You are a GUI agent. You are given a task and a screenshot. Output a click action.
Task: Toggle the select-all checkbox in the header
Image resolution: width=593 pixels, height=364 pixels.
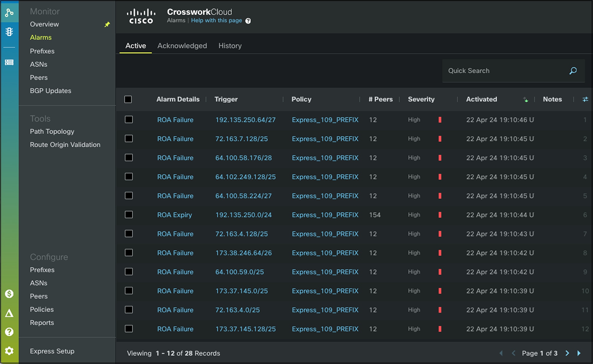tap(128, 99)
